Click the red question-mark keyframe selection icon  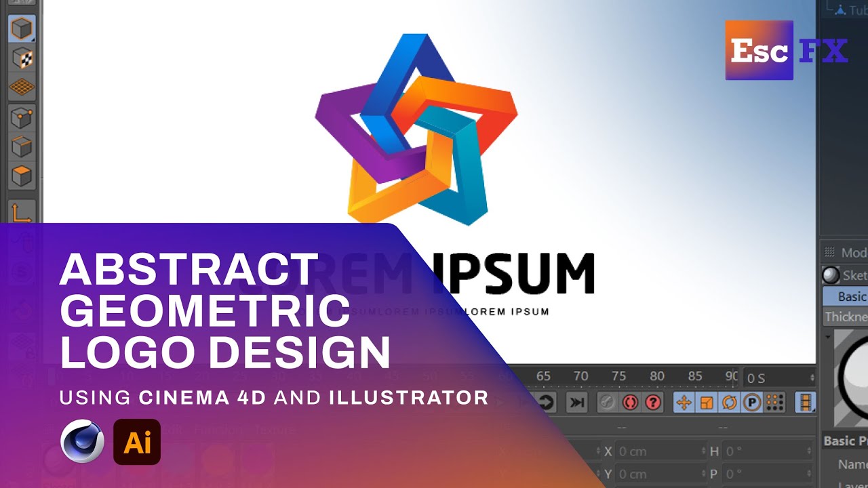(x=652, y=403)
